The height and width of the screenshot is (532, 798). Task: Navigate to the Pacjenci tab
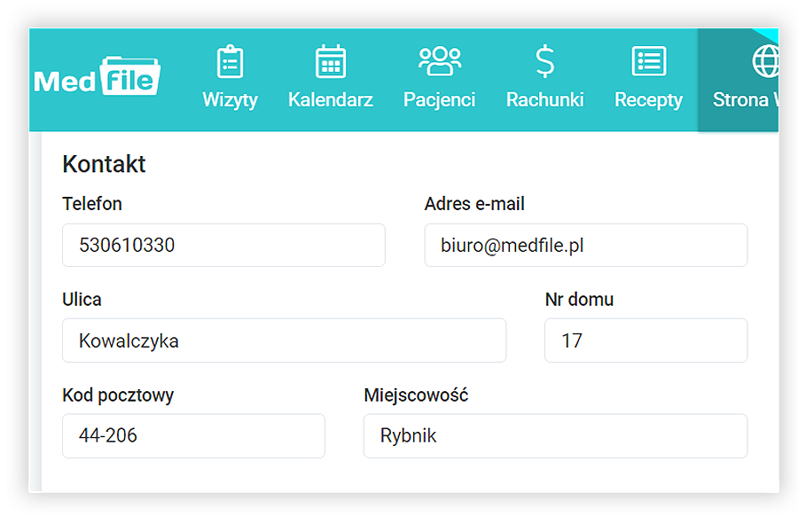439,99
